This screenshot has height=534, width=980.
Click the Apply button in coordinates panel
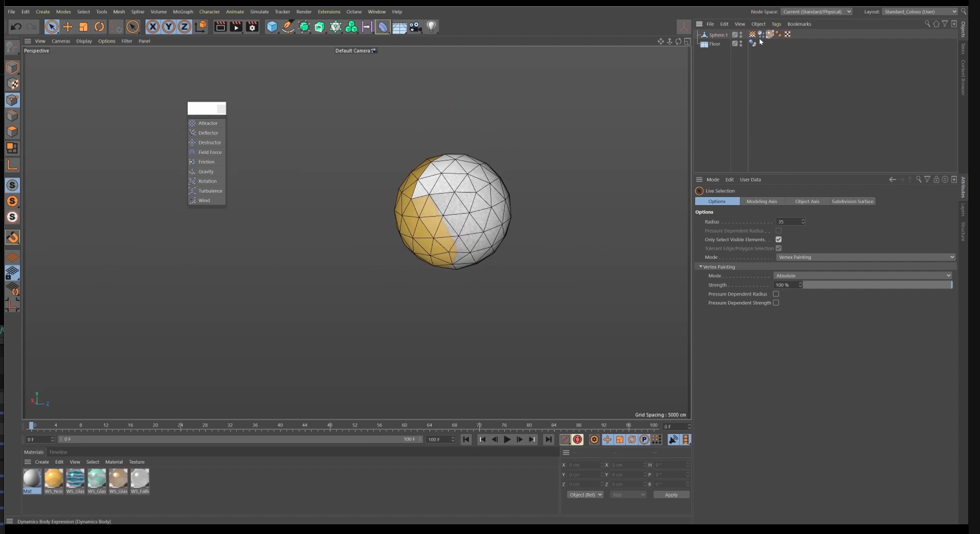671,495
